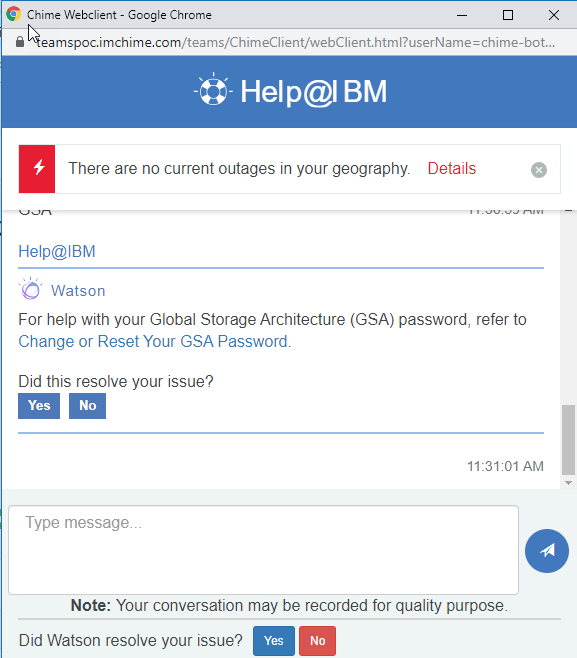Send the message with the paper plane button

click(x=547, y=551)
